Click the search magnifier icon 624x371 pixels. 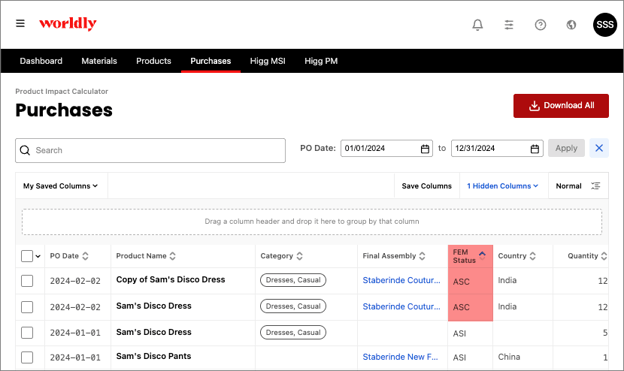[x=25, y=150]
